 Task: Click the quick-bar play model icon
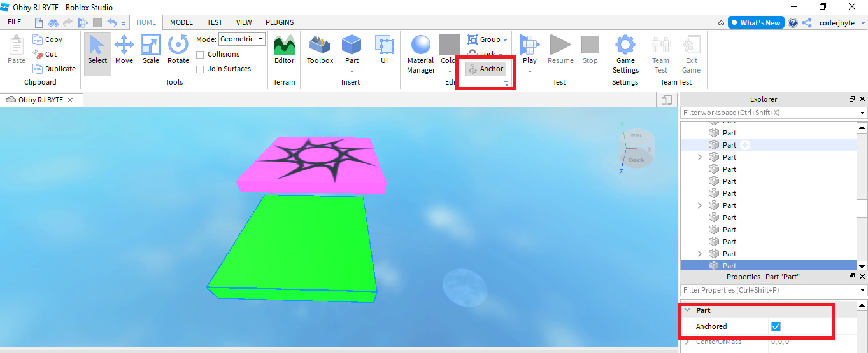[82, 22]
